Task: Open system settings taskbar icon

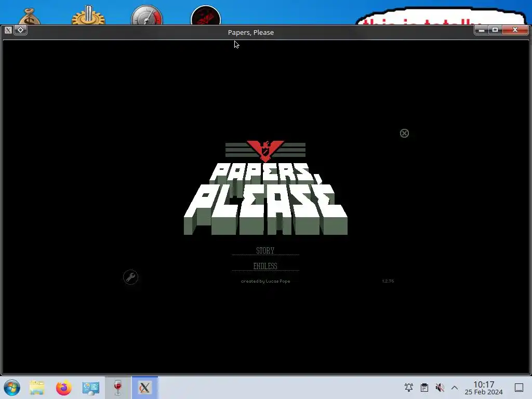Action: point(90,388)
